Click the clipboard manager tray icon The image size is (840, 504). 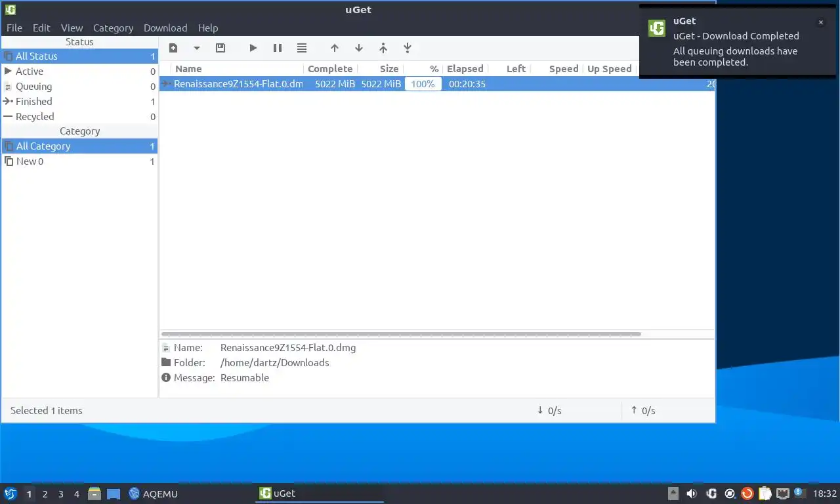(x=765, y=493)
